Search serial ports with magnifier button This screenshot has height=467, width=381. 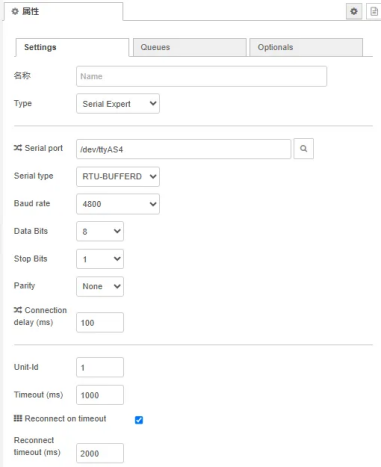tap(303, 149)
